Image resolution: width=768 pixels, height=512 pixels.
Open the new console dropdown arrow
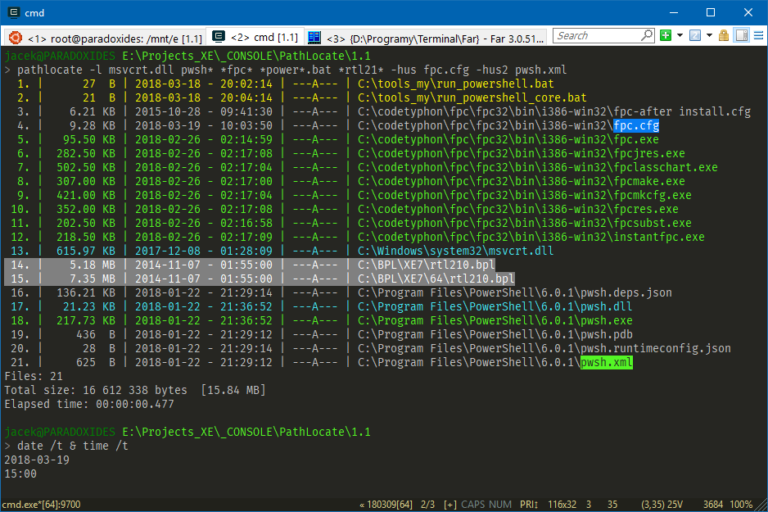(x=679, y=36)
